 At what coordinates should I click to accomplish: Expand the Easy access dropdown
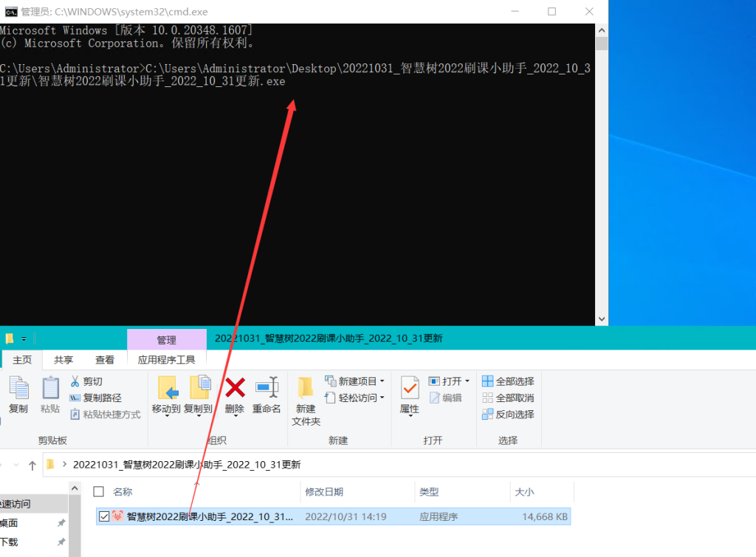pos(382,398)
